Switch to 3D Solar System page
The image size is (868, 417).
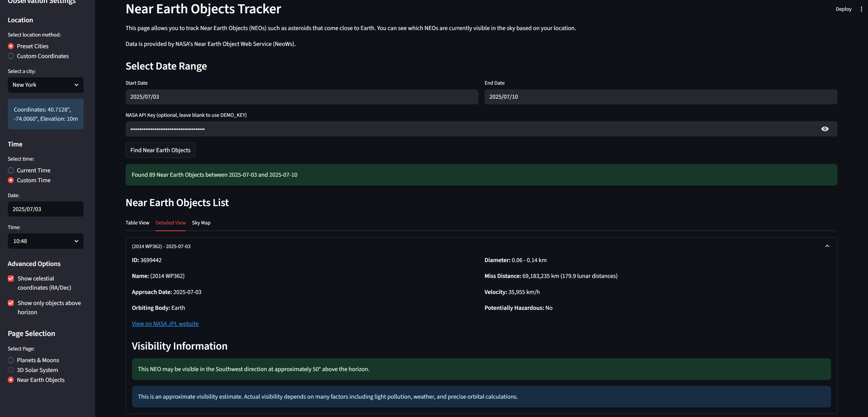(11, 370)
